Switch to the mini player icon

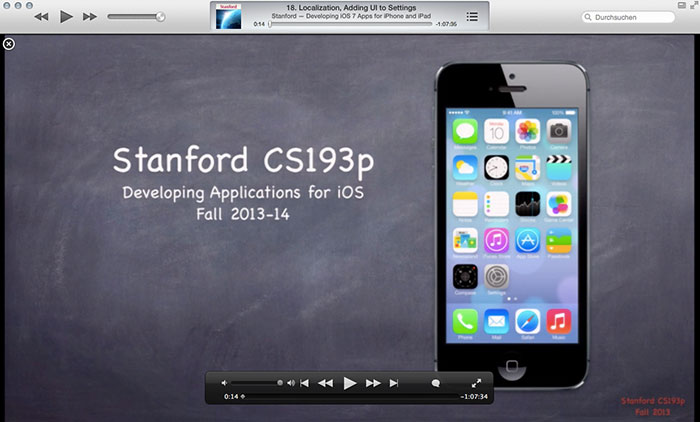682,5
